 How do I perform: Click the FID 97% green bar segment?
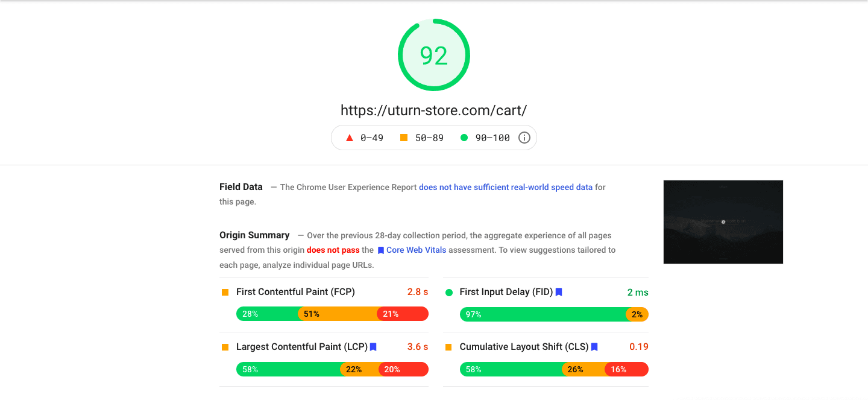pyautogui.click(x=543, y=314)
